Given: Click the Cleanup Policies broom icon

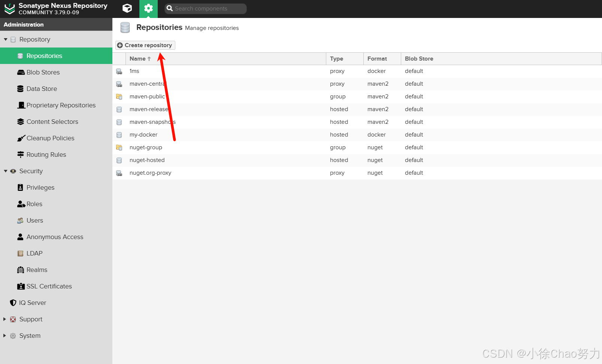Looking at the screenshot, I should tap(21, 138).
